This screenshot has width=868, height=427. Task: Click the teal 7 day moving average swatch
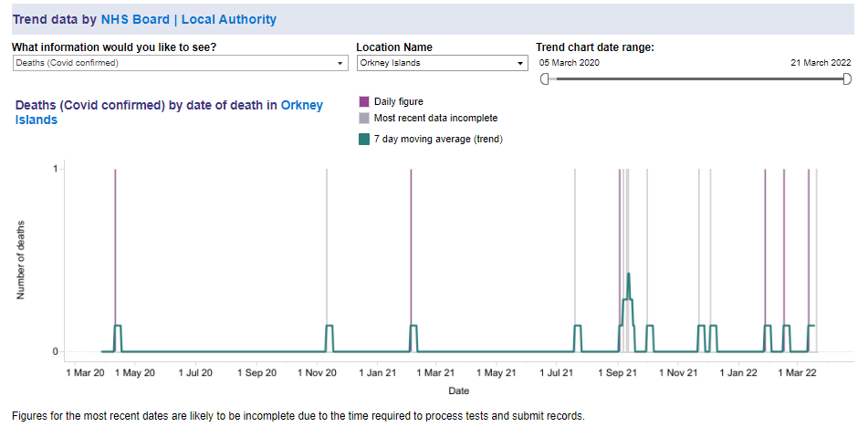coord(364,139)
